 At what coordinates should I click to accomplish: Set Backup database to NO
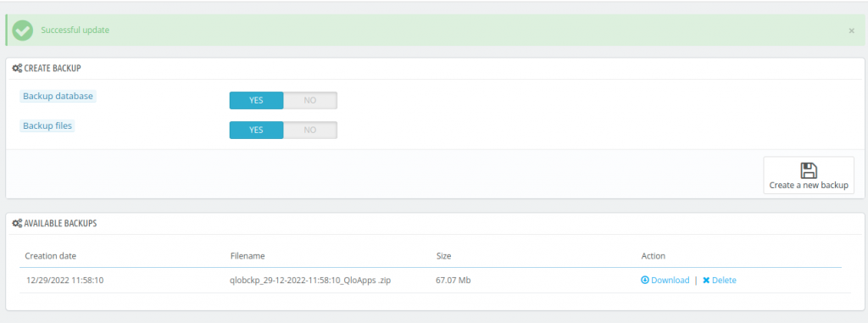click(x=310, y=100)
